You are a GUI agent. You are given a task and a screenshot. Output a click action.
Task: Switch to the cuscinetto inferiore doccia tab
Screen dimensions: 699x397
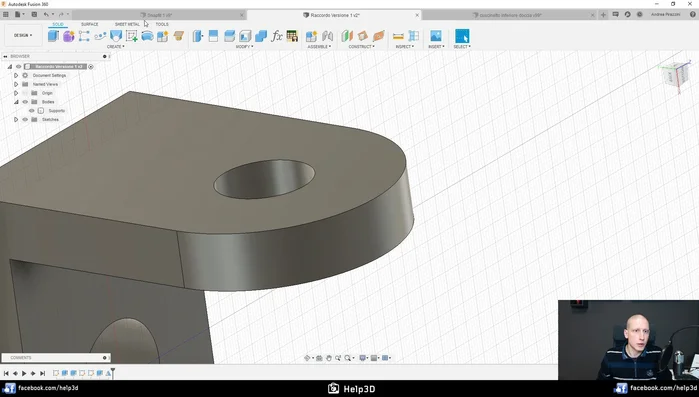(510, 15)
